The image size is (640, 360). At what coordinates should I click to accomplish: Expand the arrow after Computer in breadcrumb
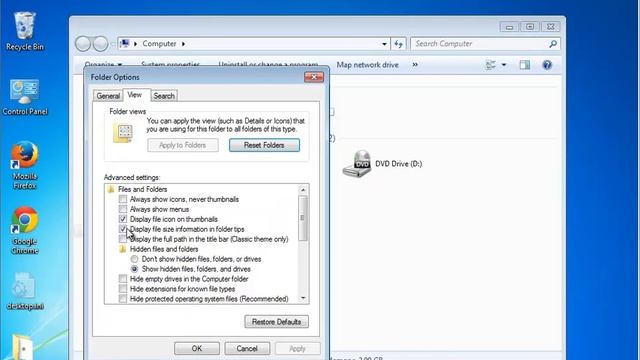(183, 44)
